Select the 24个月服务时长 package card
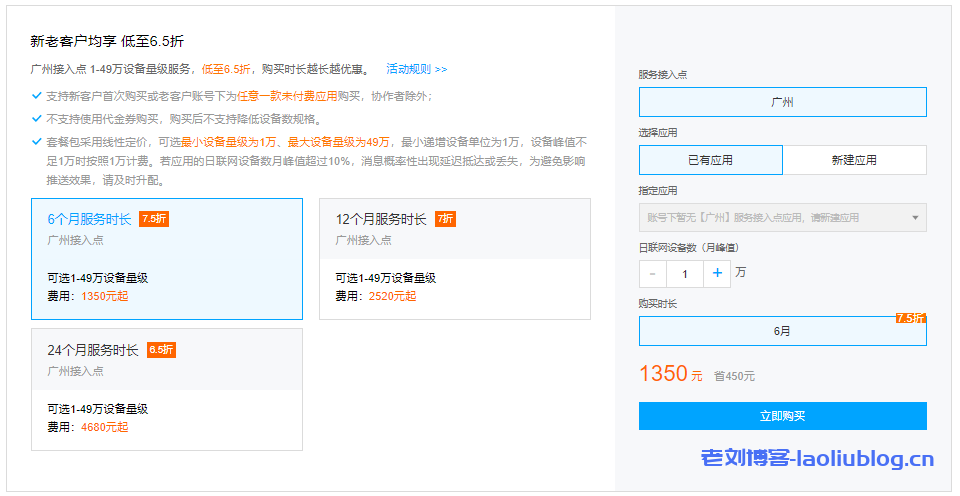Image resolution: width=960 pixels, height=496 pixels. (x=166, y=390)
